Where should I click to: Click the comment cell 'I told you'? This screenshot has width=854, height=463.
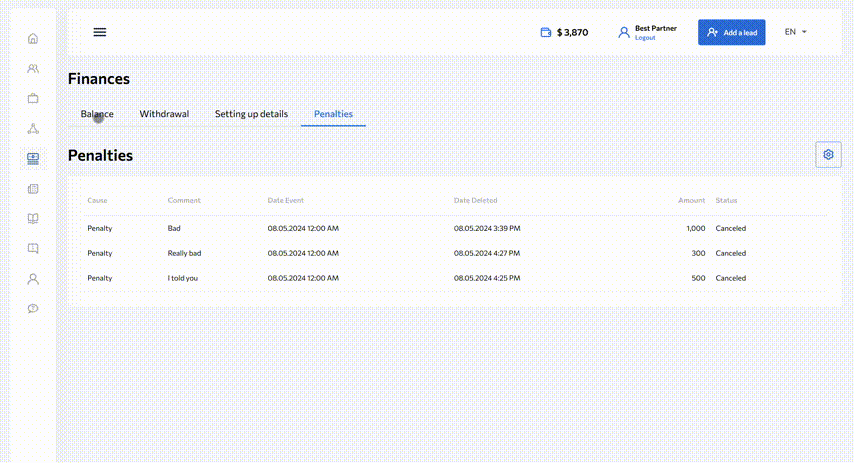click(182, 278)
